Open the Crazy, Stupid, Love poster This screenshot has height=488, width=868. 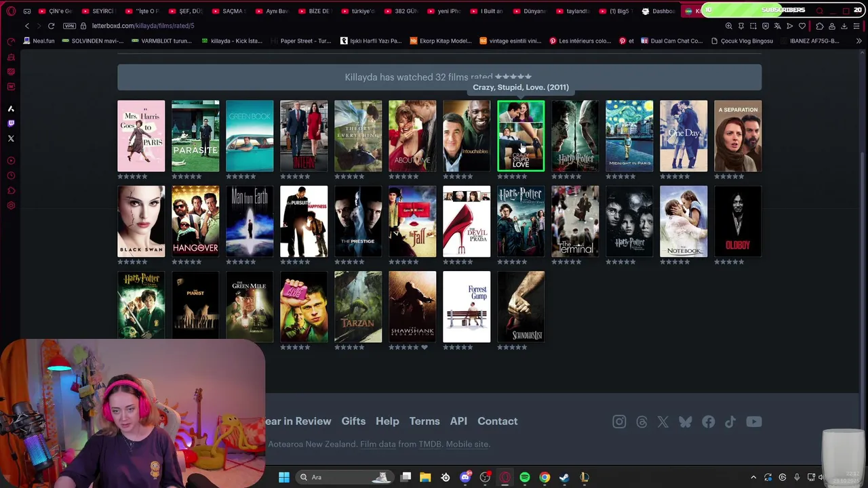click(x=521, y=136)
